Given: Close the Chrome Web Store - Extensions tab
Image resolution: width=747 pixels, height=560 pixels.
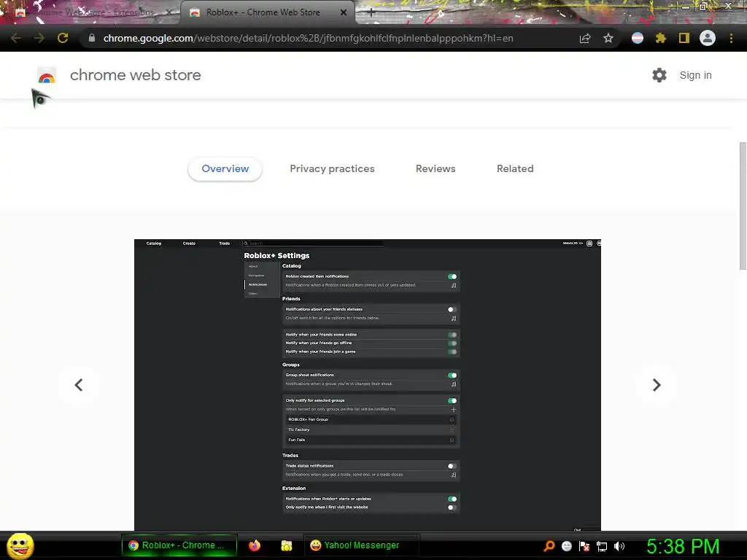Looking at the screenshot, I should tap(169, 13).
